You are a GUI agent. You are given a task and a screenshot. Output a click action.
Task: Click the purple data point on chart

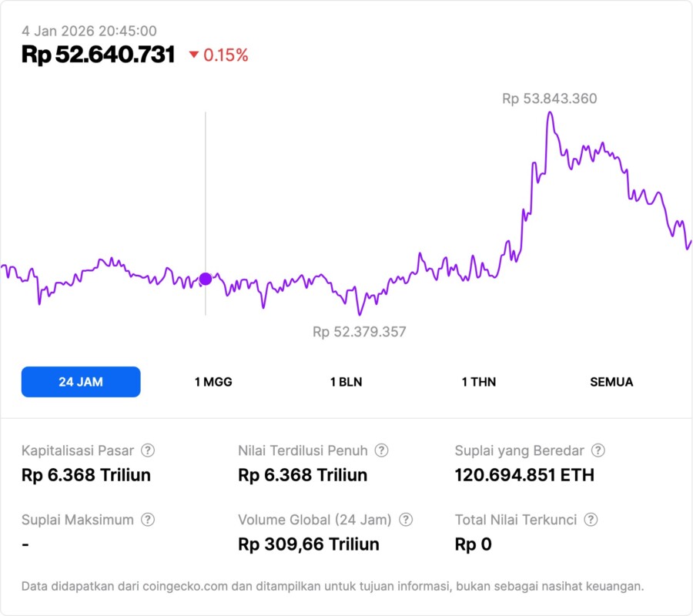(x=206, y=279)
